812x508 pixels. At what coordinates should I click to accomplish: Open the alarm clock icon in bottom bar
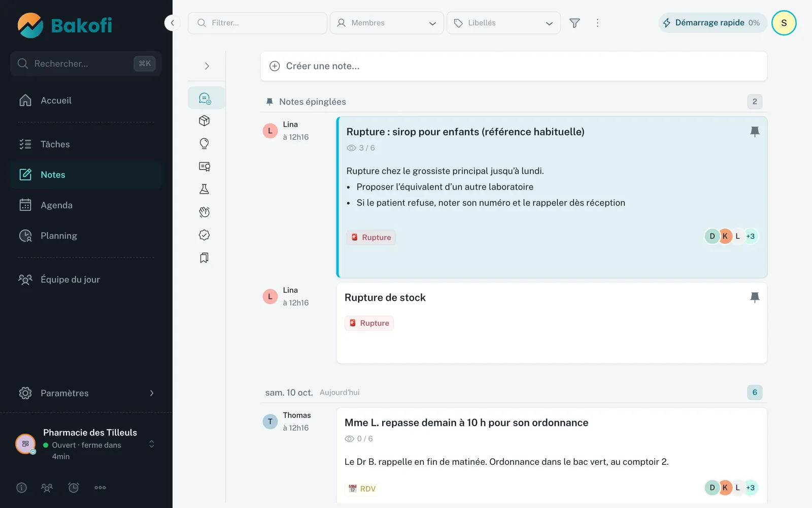click(x=74, y=488)
